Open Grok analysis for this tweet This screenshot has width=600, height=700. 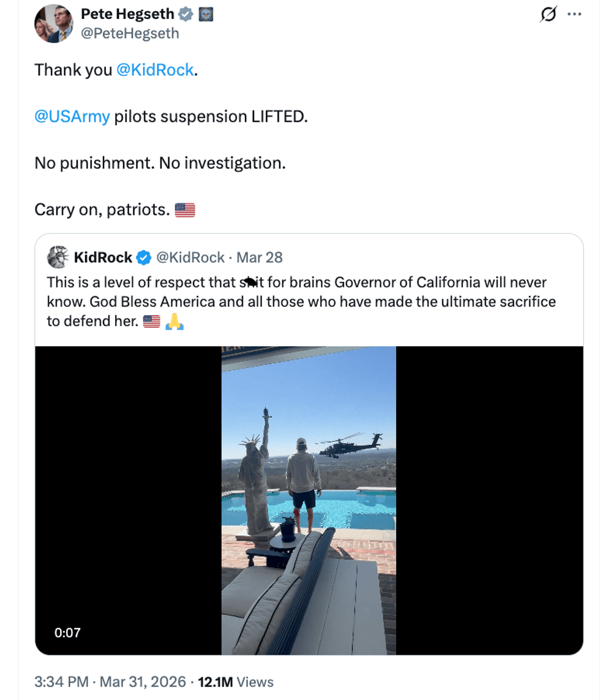point(549,15)
